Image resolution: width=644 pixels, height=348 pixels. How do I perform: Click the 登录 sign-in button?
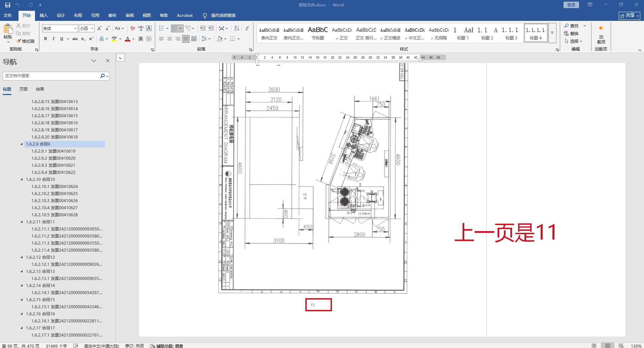[x=571, y=5]
